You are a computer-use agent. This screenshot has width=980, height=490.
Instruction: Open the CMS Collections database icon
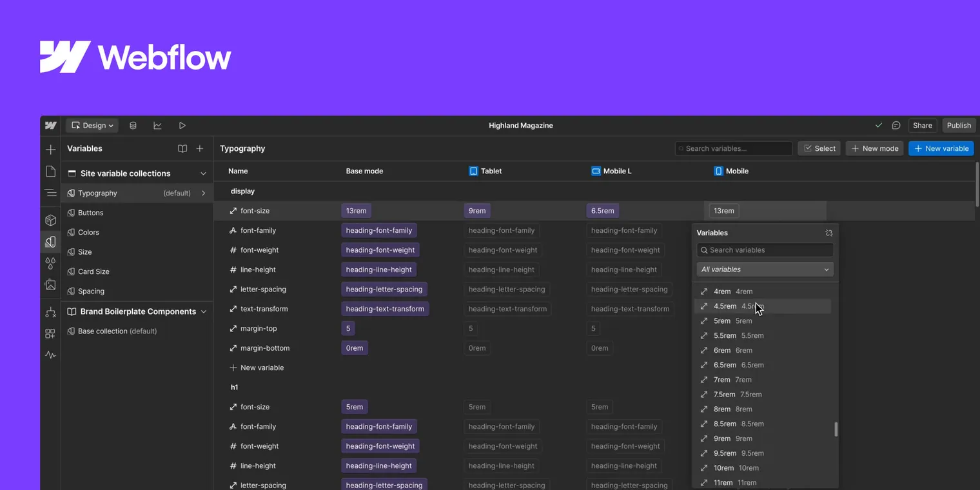coord(133,125)
